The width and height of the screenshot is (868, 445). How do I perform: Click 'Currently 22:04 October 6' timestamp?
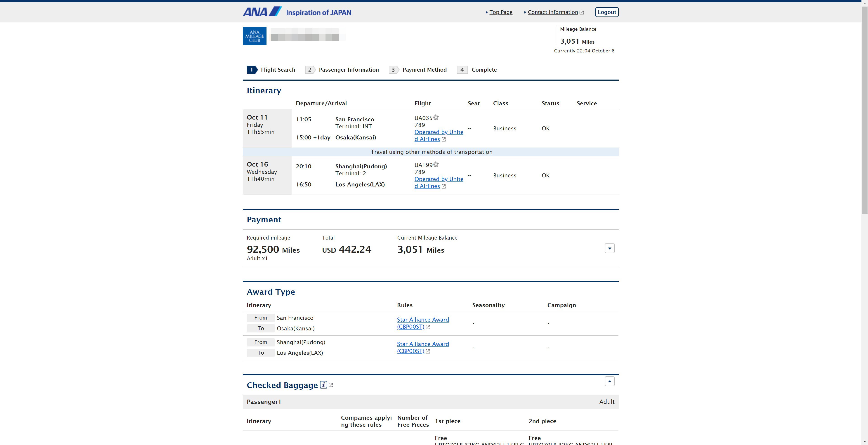click(584, 51)
